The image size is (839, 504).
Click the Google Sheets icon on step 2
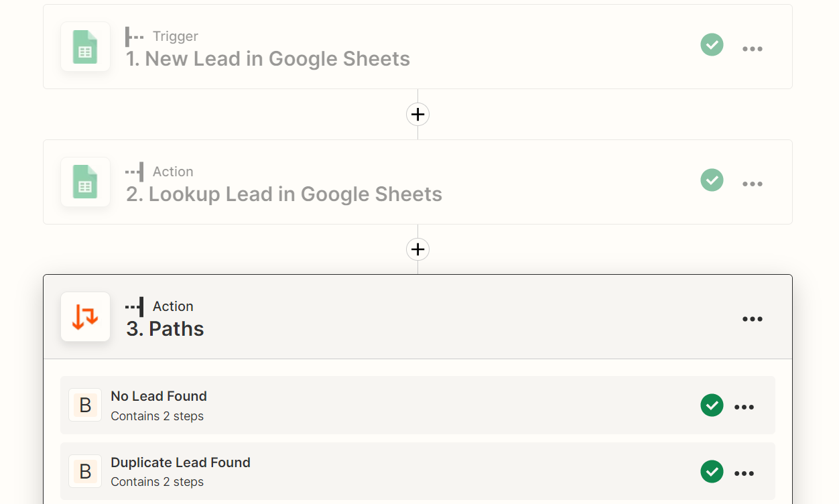[x=85, y=182]
